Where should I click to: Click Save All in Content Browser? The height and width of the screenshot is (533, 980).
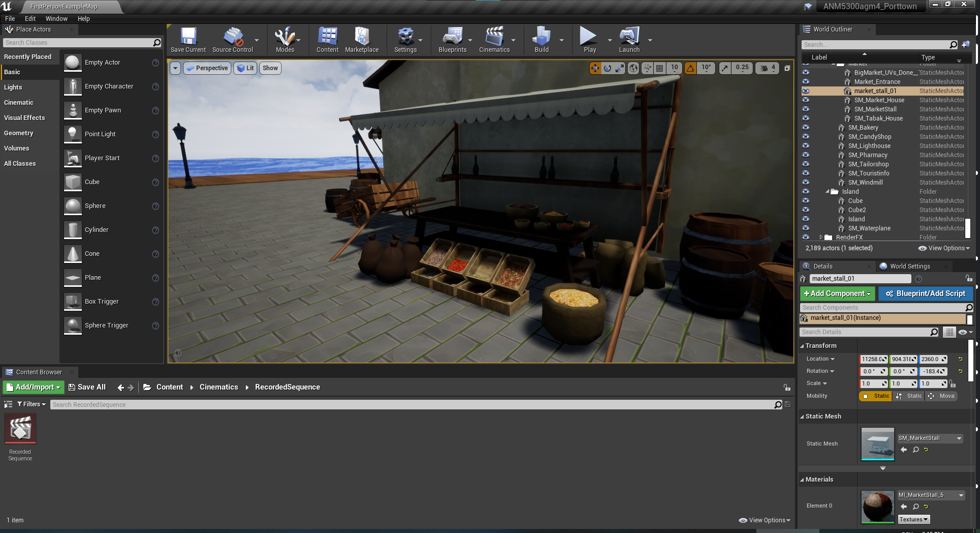[x=87, y=387]
